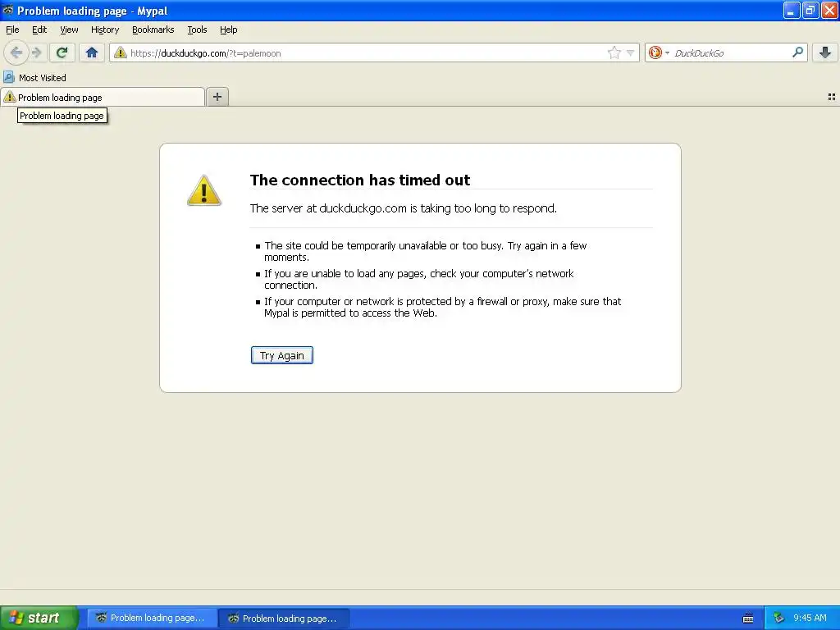The image size is (840, 630).
Task: Open the Downloads arrow button
Action: 825,52
